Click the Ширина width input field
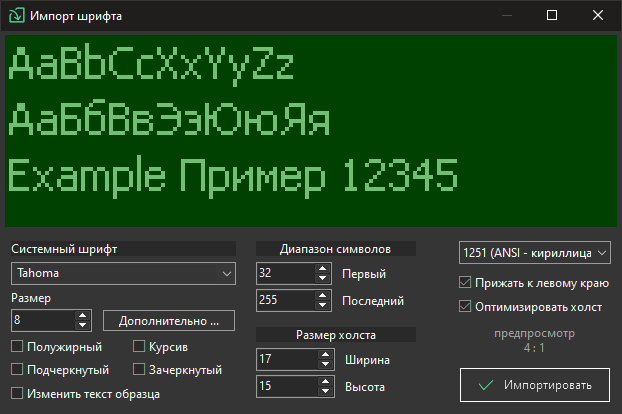This screenshot has height=414, width=622. coord(284,359)
